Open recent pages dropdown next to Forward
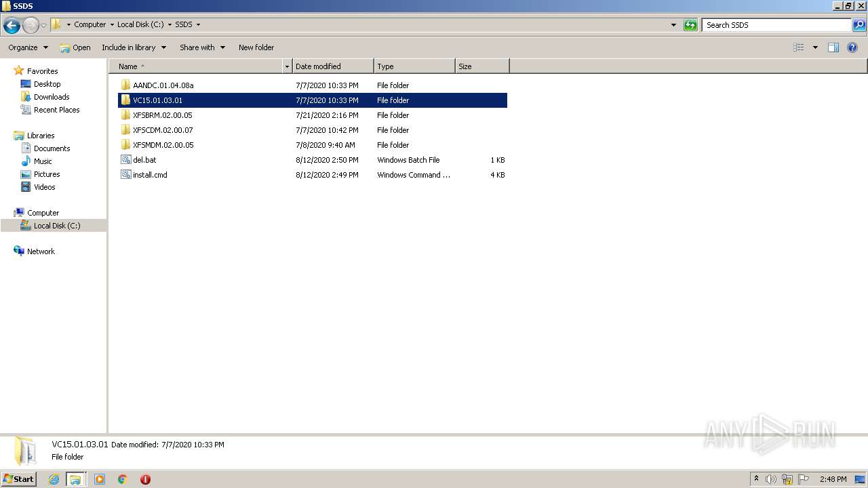 tap(43, 26)
